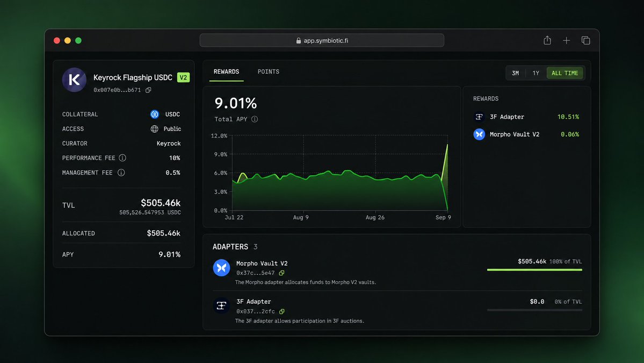Open the Management Fee info icon

tap(121, 173)
